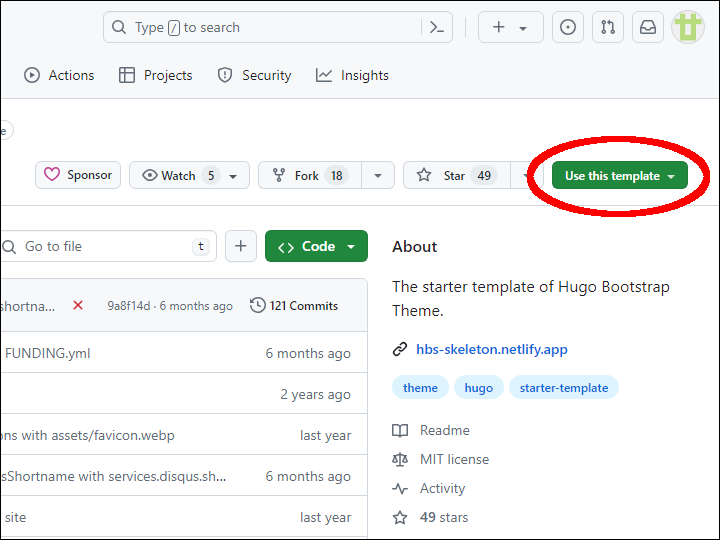Click the Add file plus button
The image size is (720, 540).
[x=241, y=246]
